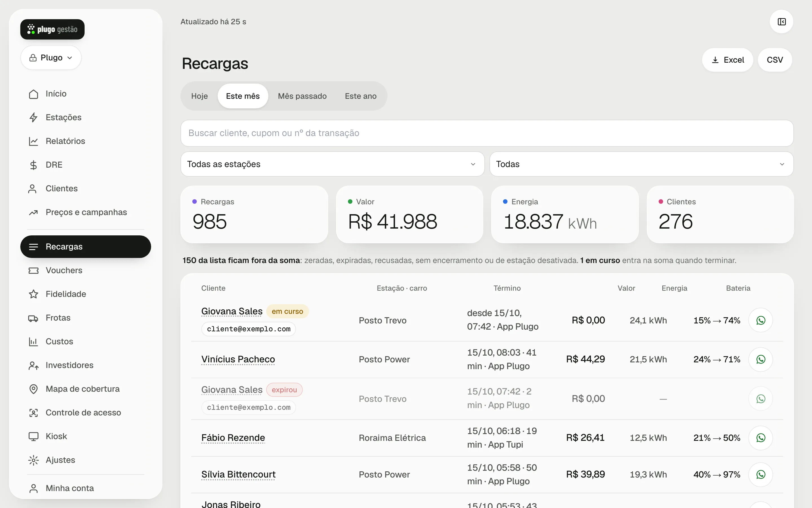
Task: Open Vouchers in sidebar
Action: [85, 270]
